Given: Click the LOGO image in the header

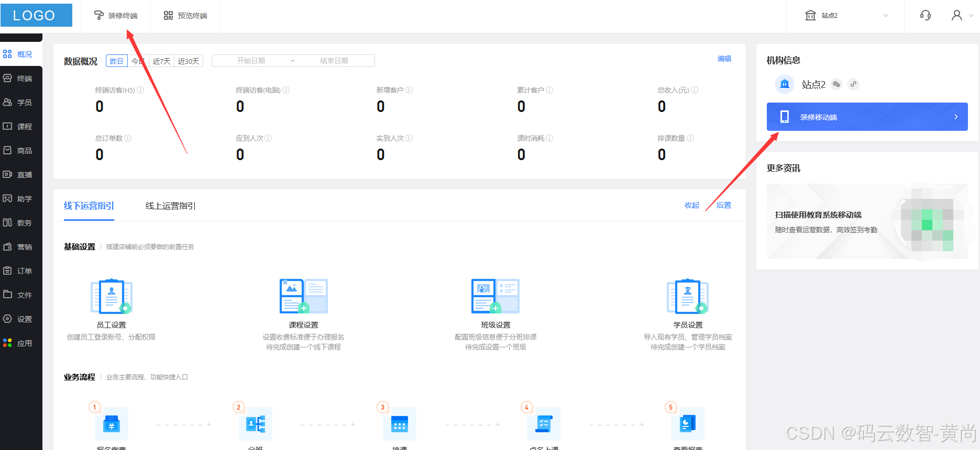Looking at the screenshot, I should 36,15.
